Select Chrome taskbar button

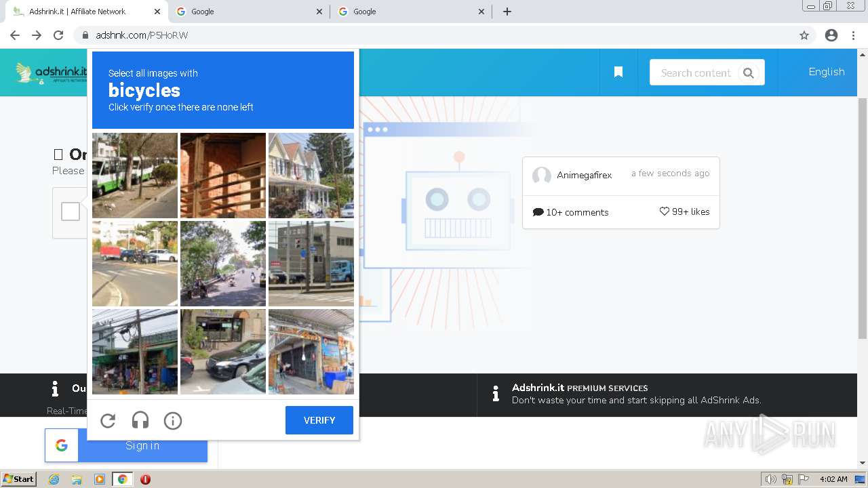(122, 479)
